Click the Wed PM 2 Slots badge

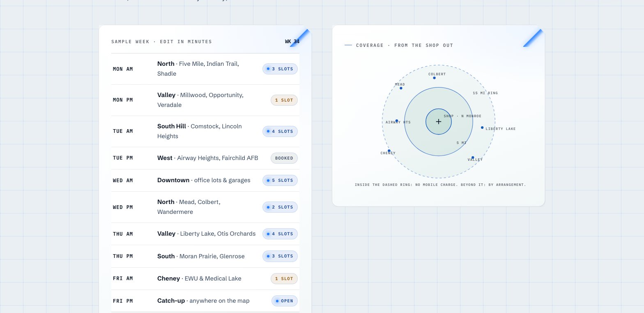coord(280,207)
